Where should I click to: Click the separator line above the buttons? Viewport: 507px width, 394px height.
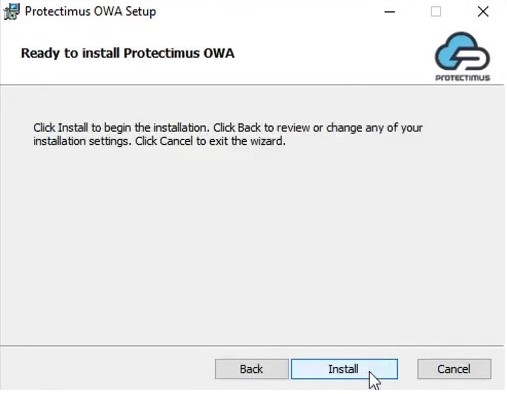point(252,346)
